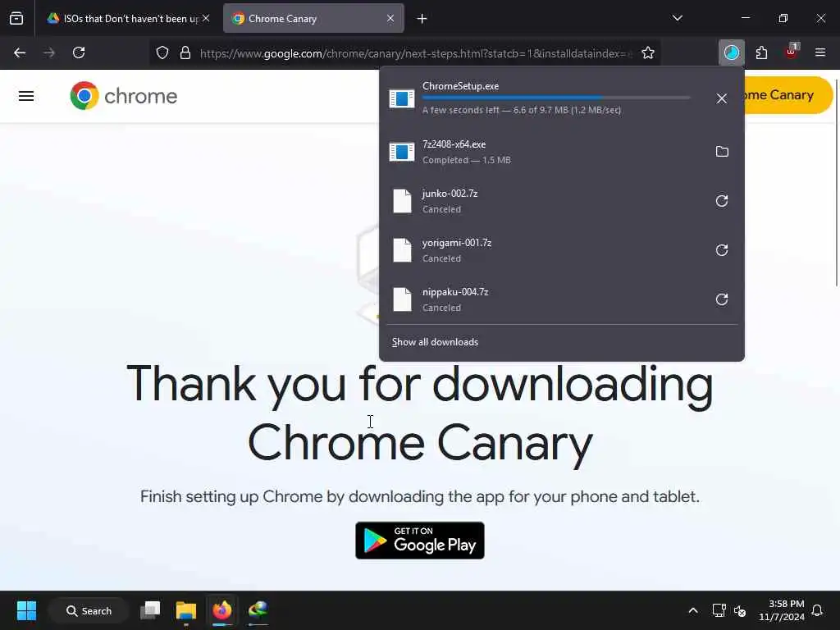Show hidden system tray icons
The image size is (840, 630).
(x=692, y=610)
